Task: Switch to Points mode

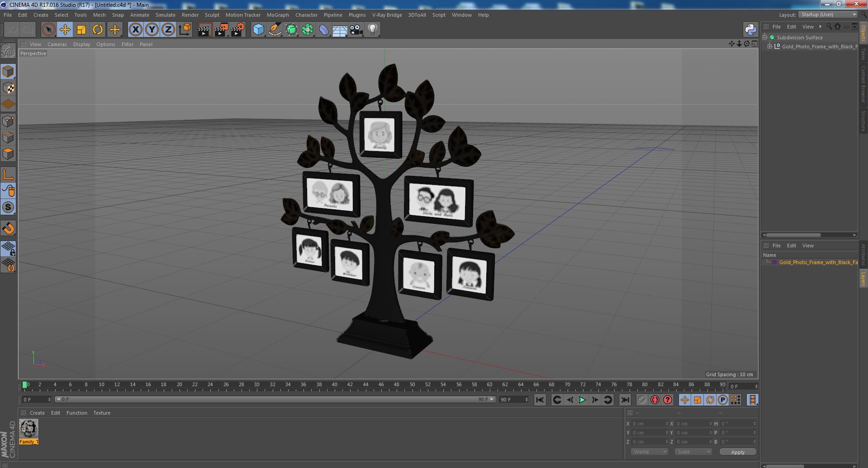Action: pyautogui.click(x=8, y=121)
